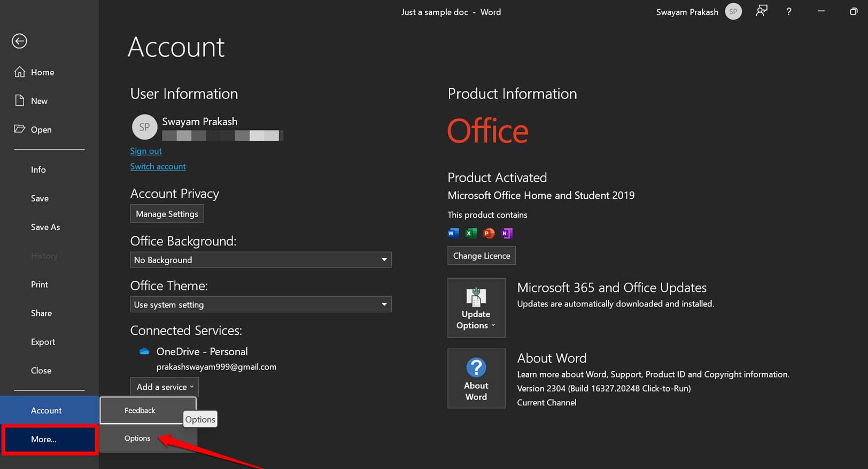This screenshot has width=868, height=469.
Task: Click the Version 2304 build text
Action: 604,388
